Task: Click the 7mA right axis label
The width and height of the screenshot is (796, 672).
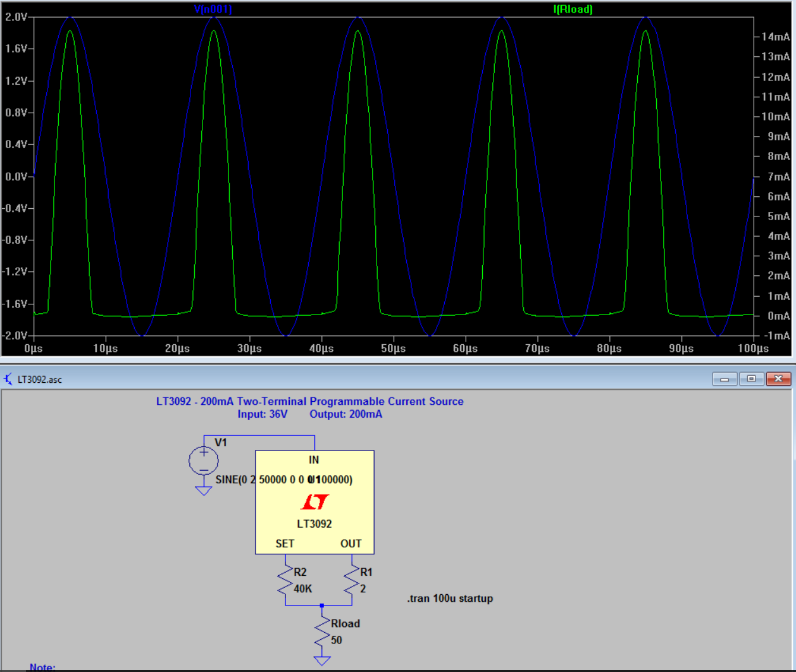Action: pos(778,177)
